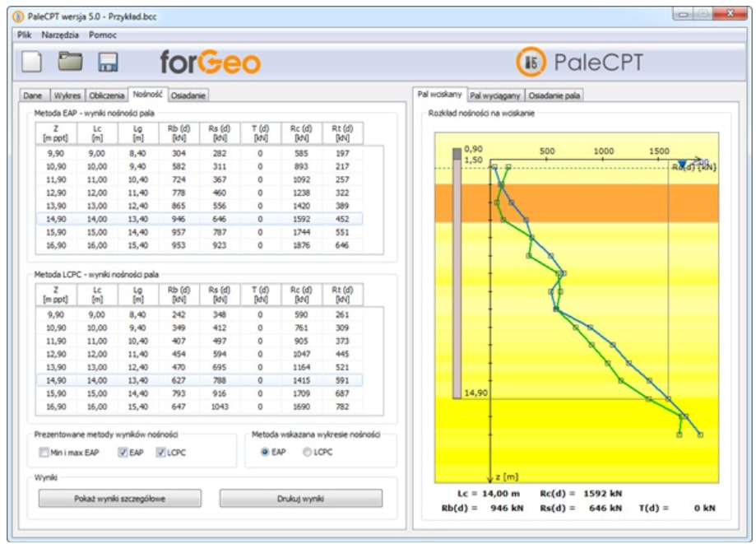The width and height of the screenshot is (756, 544).
Task: Click the blue water level marker on chart
Action: (682, 165)
